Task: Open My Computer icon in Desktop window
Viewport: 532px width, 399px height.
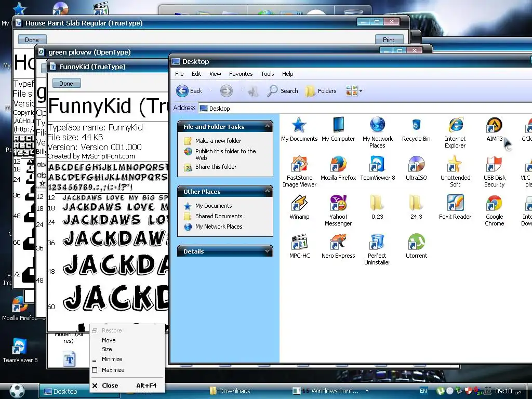Action: coord(338,129)
